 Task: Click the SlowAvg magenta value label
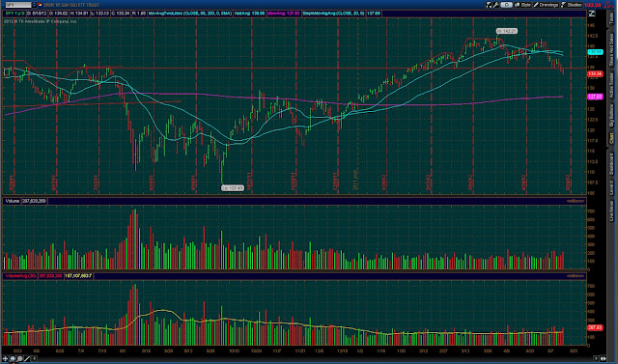tap(284, 14)
